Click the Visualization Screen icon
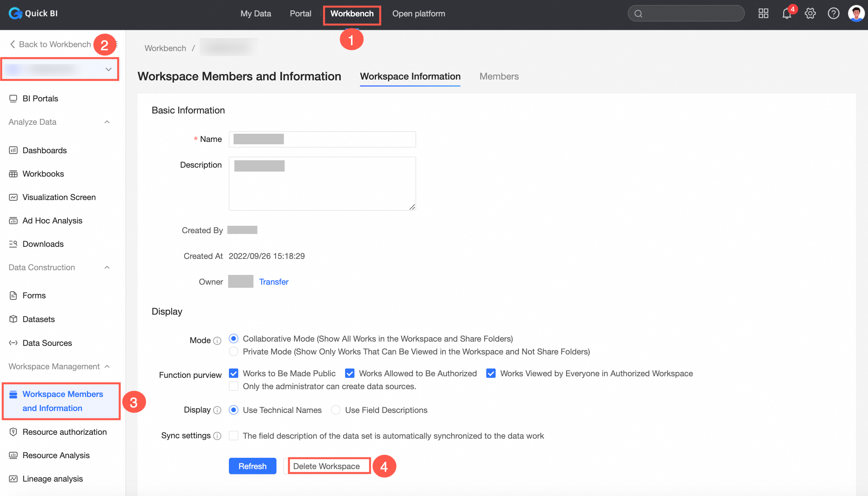The image size is (868, 496). (13, 197)
